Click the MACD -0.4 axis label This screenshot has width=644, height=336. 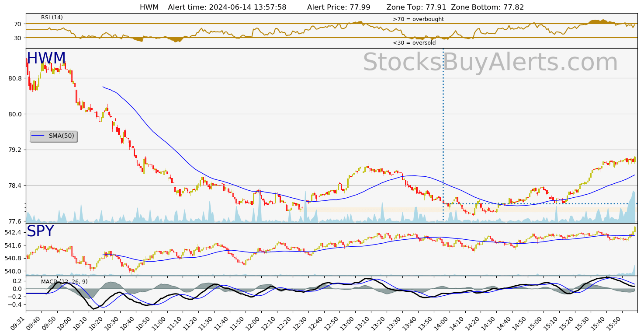point(14,304)
